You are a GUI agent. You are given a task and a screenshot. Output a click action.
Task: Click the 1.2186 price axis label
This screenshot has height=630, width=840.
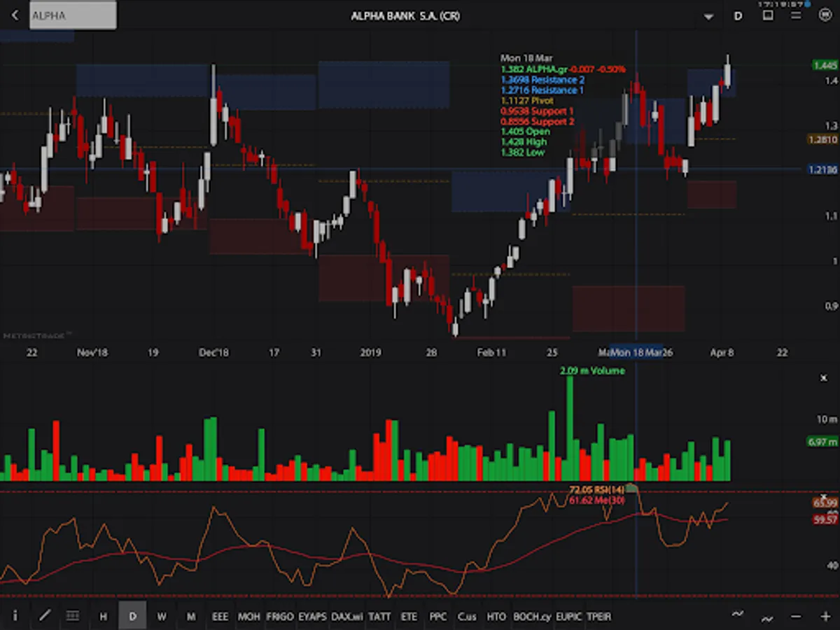pos(823,170)
